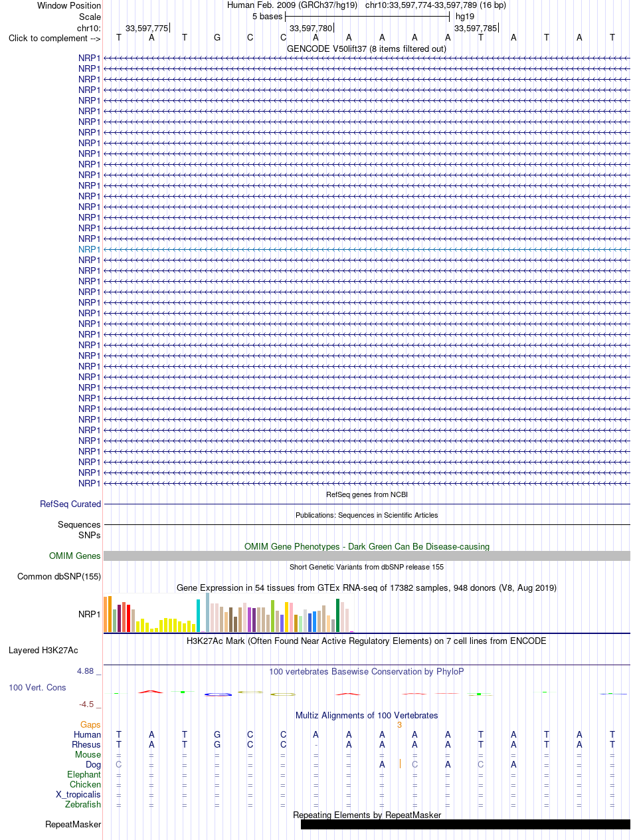Select the Rhesus alignment row label
Image resolution: width=631 pixels, height=840 pixels.
coord(86,745)
